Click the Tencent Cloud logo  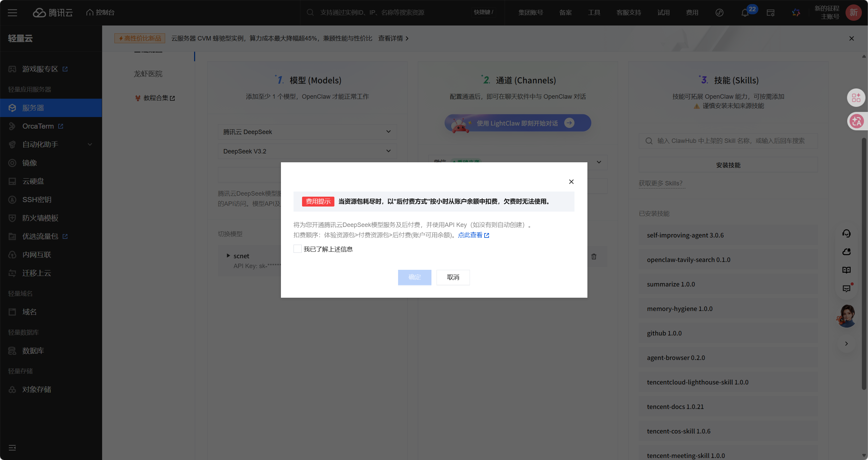[x=53, y=13]
